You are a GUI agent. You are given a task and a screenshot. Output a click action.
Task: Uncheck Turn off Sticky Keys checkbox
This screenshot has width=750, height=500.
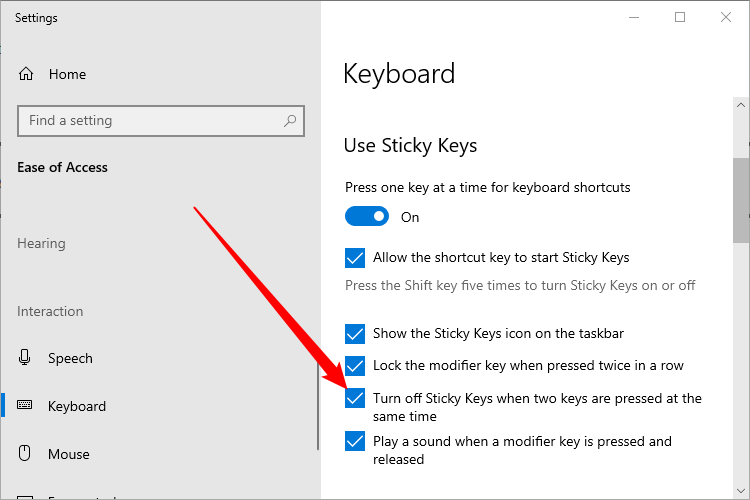(355, 398)
